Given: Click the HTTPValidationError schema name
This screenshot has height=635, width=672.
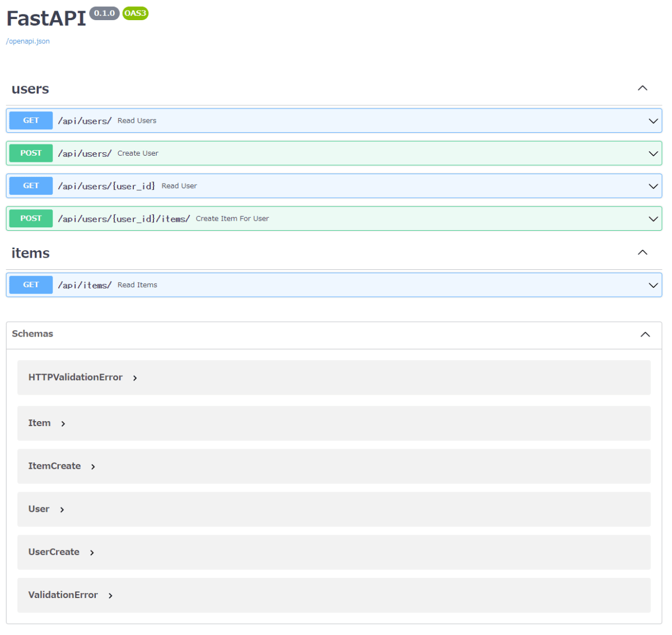Looking at the screenshot, I should [76, 377].
